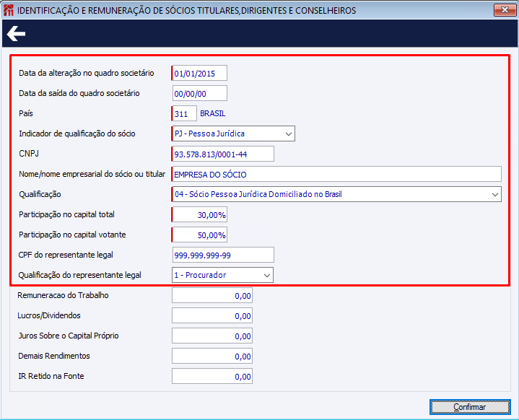
Task: Select the Lucros/Dividendos value field
Action: [212, 315]
